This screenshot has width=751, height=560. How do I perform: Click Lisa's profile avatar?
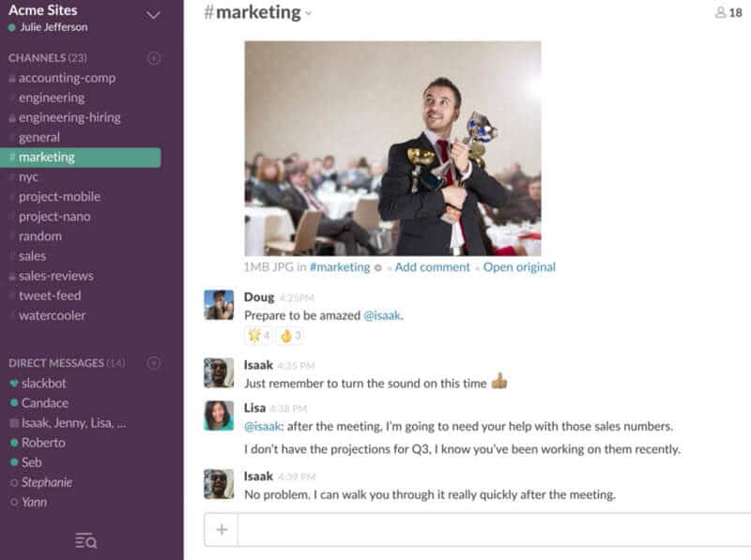click(x=219, y=416)
